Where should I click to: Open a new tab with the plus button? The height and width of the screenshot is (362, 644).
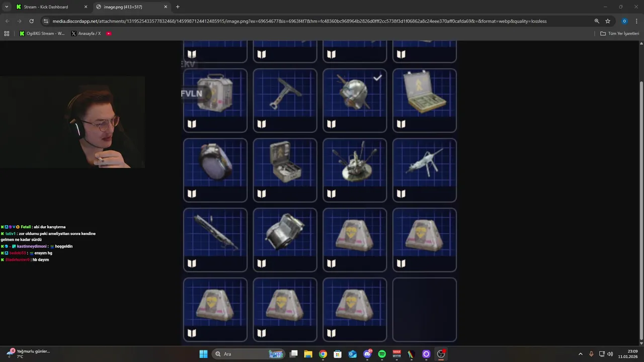178,7
